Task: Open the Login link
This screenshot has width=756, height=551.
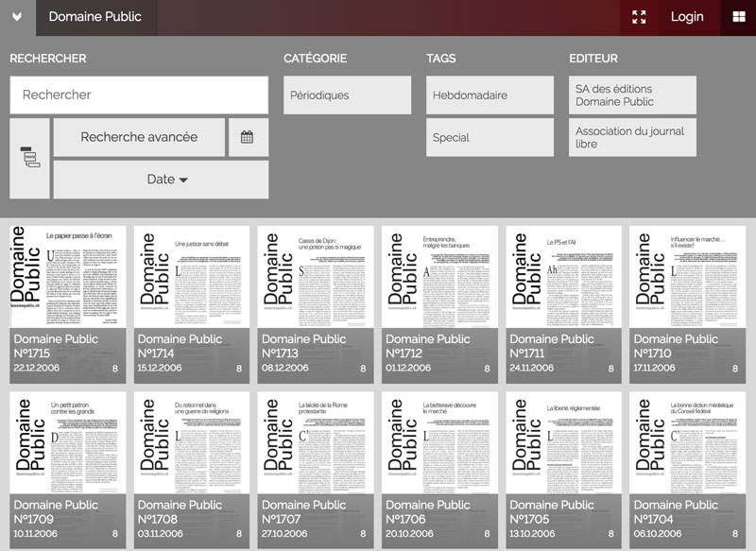Action: pos(687,17)
